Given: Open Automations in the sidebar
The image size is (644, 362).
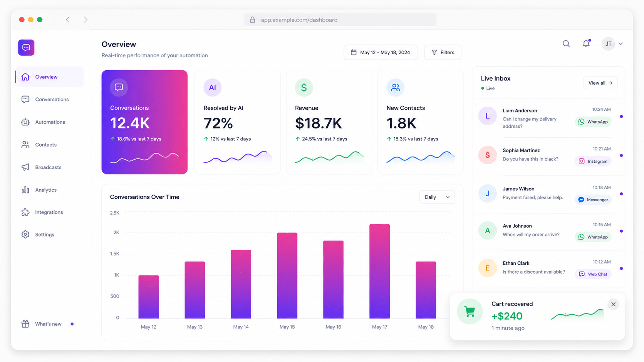Looking at the screenshot, I should coord(50,122).
